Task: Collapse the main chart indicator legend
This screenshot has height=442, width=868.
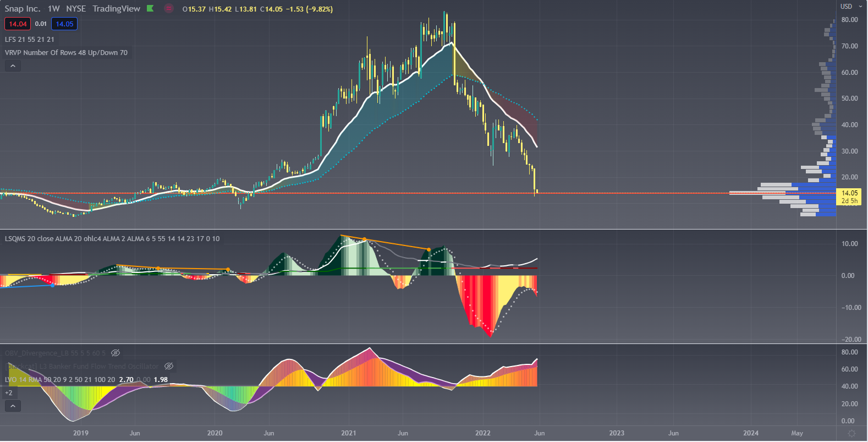Action: pos(13,66)
